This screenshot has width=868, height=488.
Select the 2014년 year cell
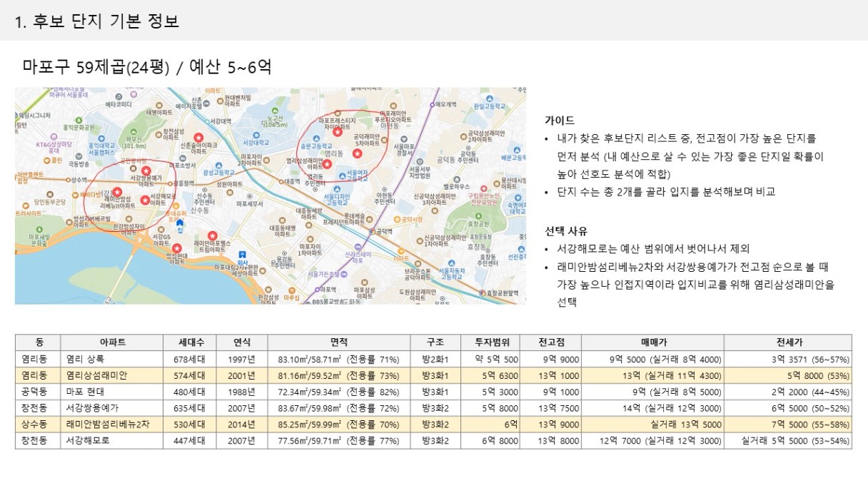tap(242, 425)
